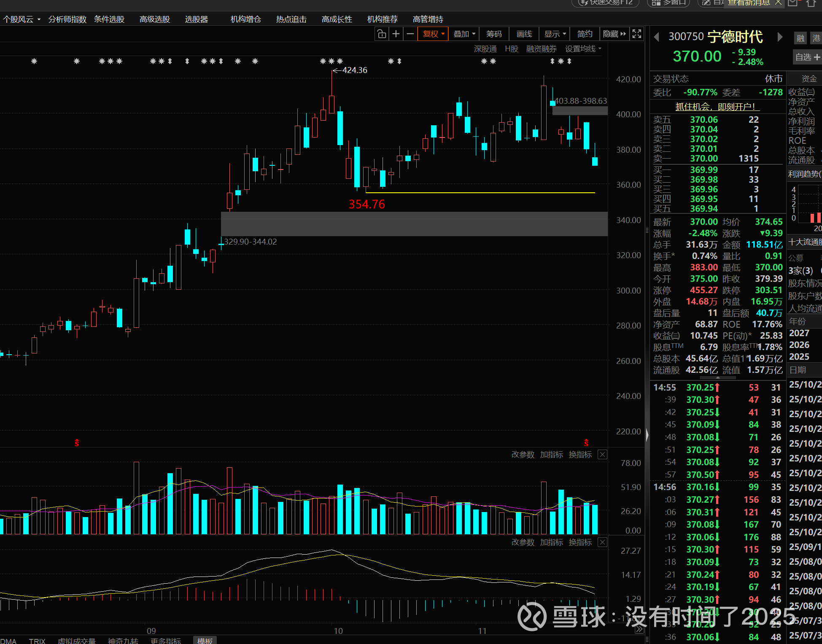Viewport: 822px width, 644px height.
Task: Close the volume indicator panel with X
Action: [603, 455]
